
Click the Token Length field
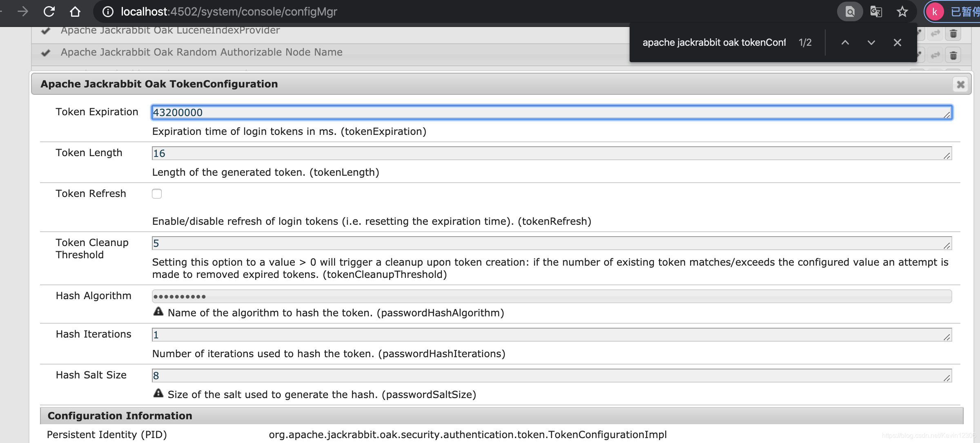tap(552, 153)
